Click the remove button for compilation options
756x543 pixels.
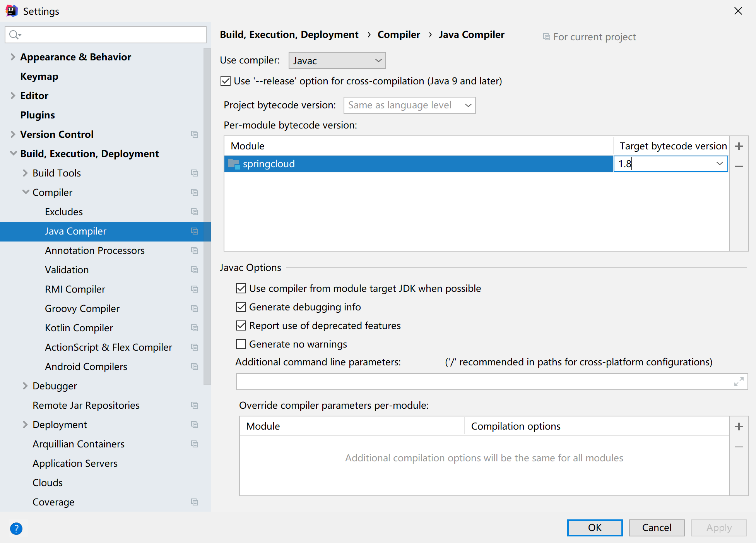point(739,447)
